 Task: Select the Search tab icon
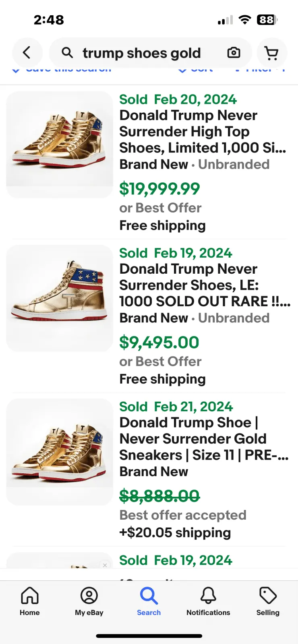click(149, 601)
